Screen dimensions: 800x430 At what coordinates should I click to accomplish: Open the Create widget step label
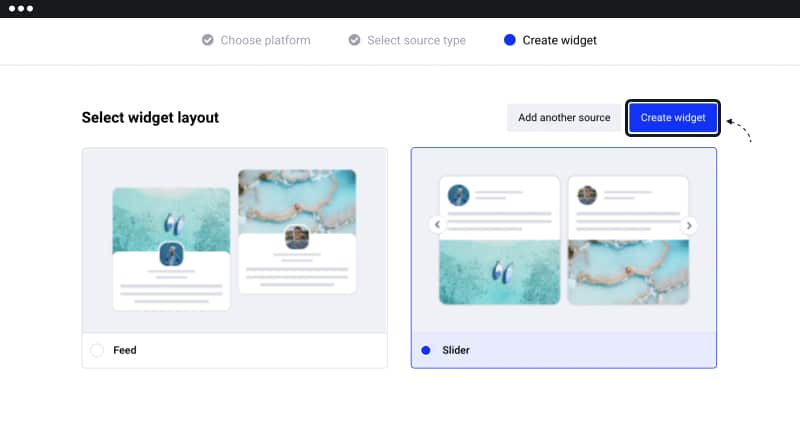(559, 40)
